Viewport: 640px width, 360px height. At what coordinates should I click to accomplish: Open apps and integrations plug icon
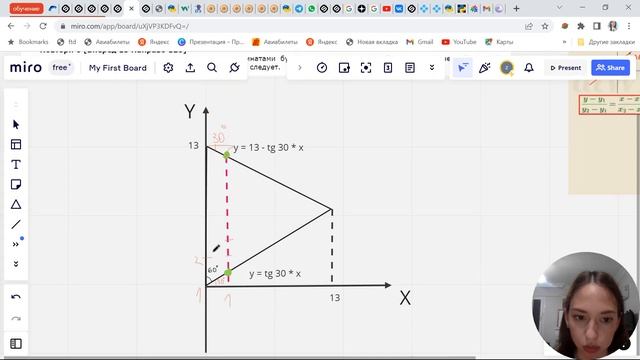point(234,68)
